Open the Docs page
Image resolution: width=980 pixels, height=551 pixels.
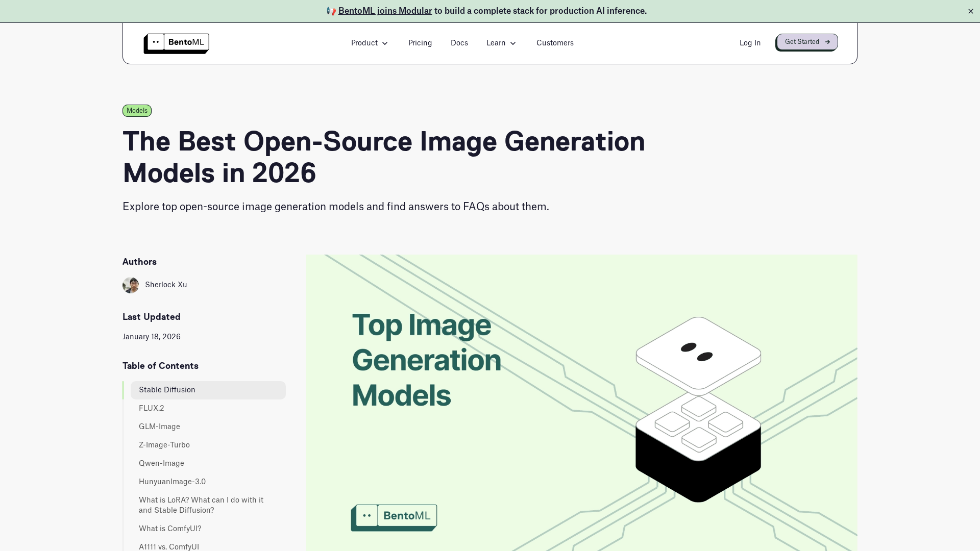click(x=459, y=43)
